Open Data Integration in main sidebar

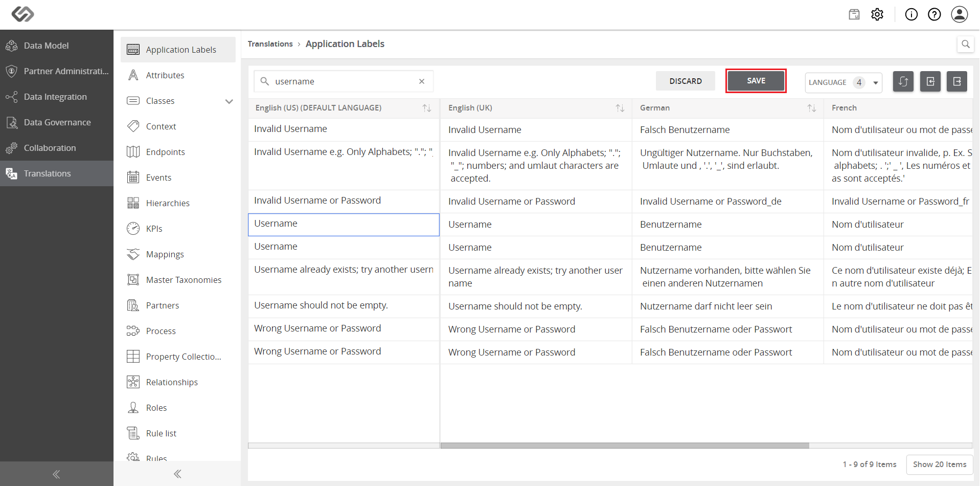click(x=57, y=97)
